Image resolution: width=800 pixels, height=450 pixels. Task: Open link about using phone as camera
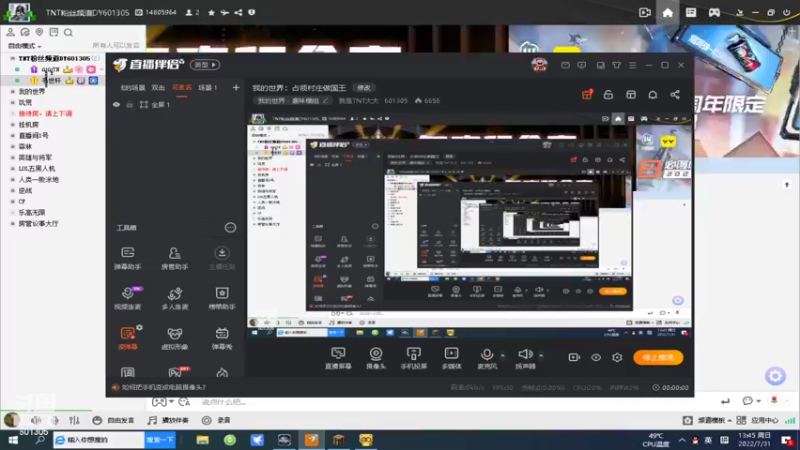click(163, 387)
